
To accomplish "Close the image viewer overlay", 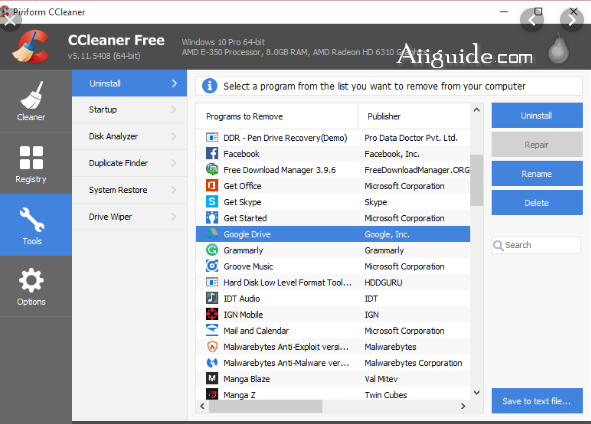I will [10, 20].
